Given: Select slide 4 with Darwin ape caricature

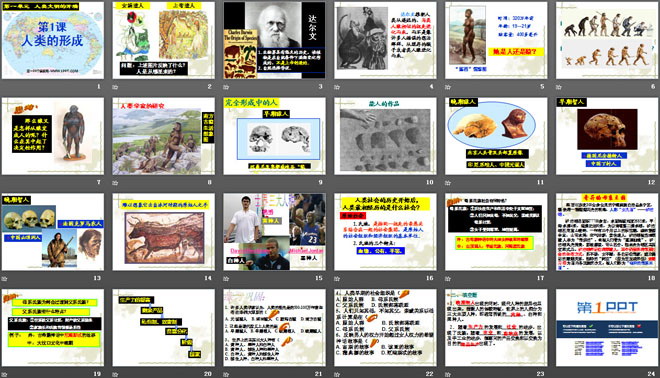Looking at the screenshot, I should coord(385,40).
